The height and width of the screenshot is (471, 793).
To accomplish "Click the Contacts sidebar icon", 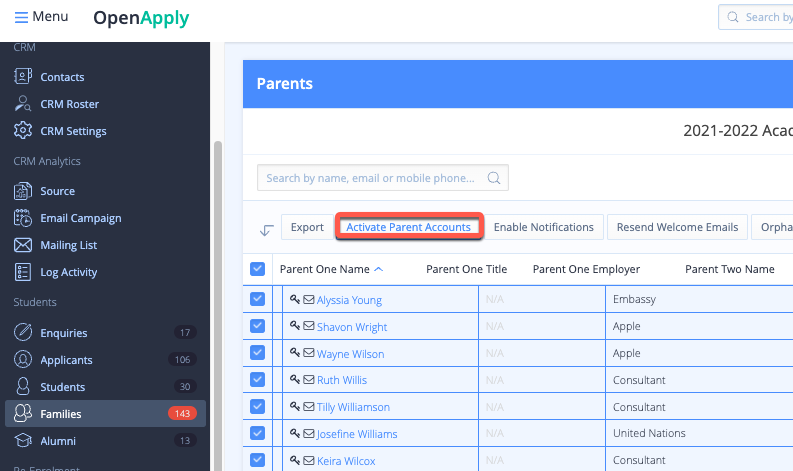I will (24, 77).
